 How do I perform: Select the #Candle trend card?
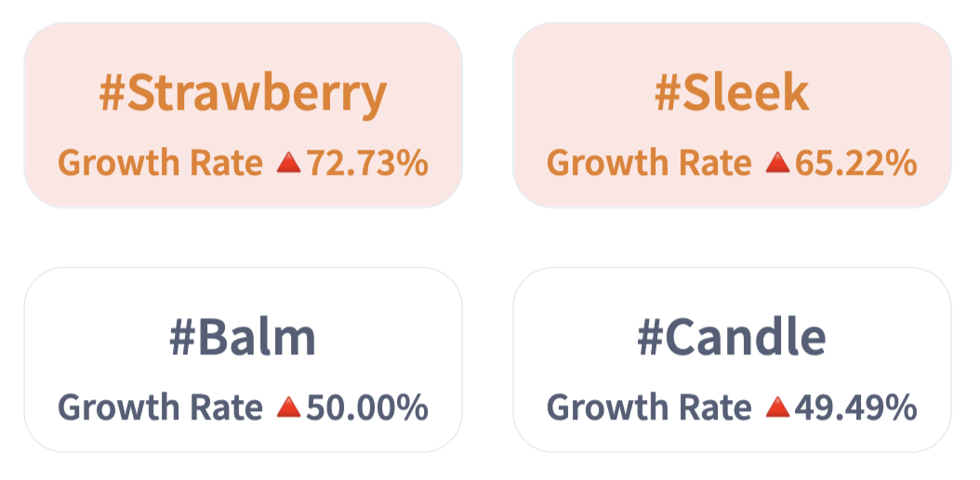point(732,359)
